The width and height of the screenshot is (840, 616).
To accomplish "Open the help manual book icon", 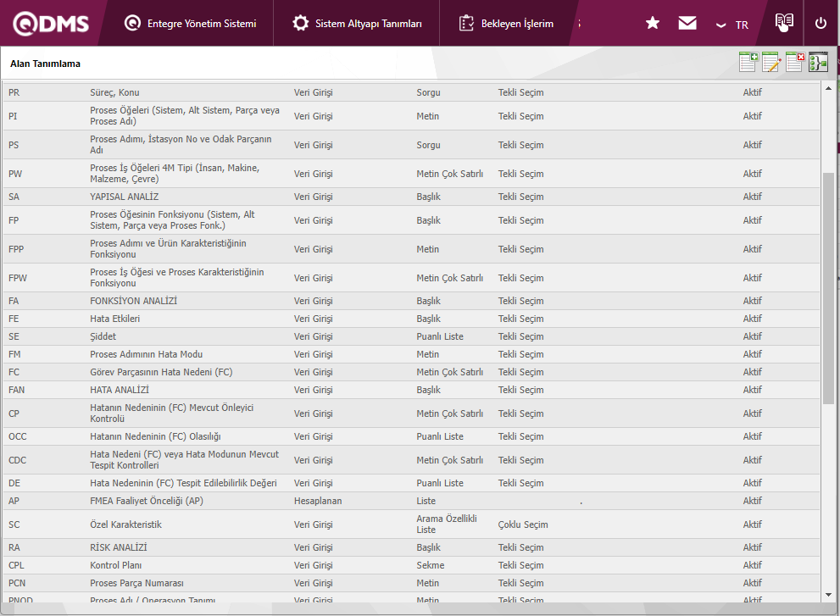I will (784, 22).
